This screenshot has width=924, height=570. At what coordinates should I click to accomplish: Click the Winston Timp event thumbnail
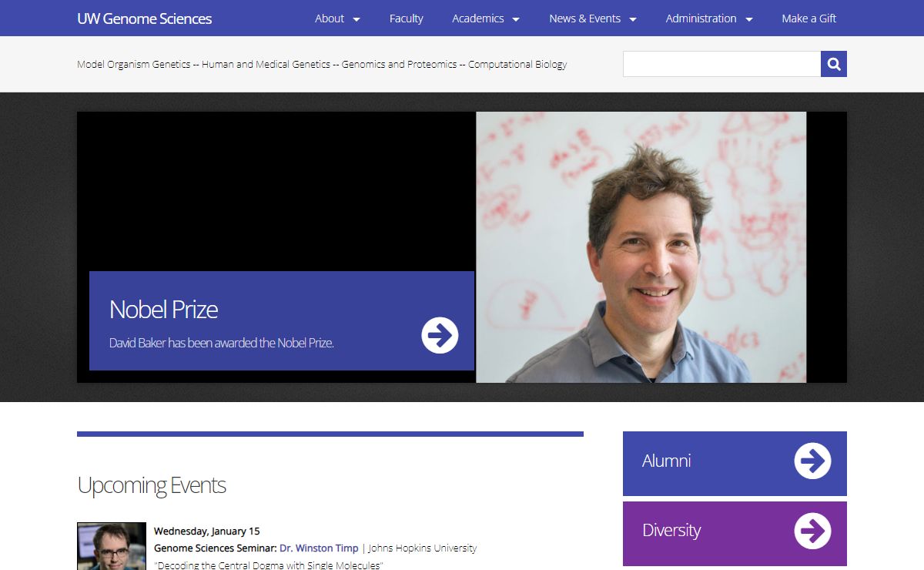coord(112,546)
